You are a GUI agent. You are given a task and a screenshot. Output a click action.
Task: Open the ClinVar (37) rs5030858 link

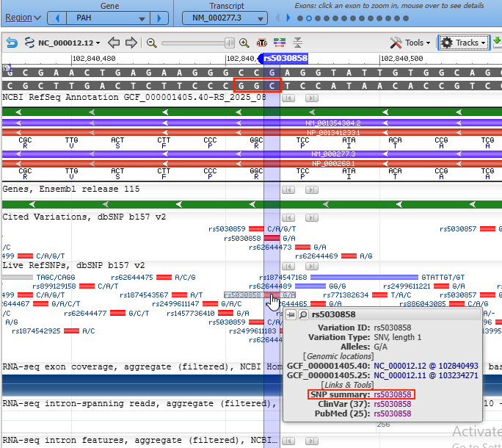[393, 404]
